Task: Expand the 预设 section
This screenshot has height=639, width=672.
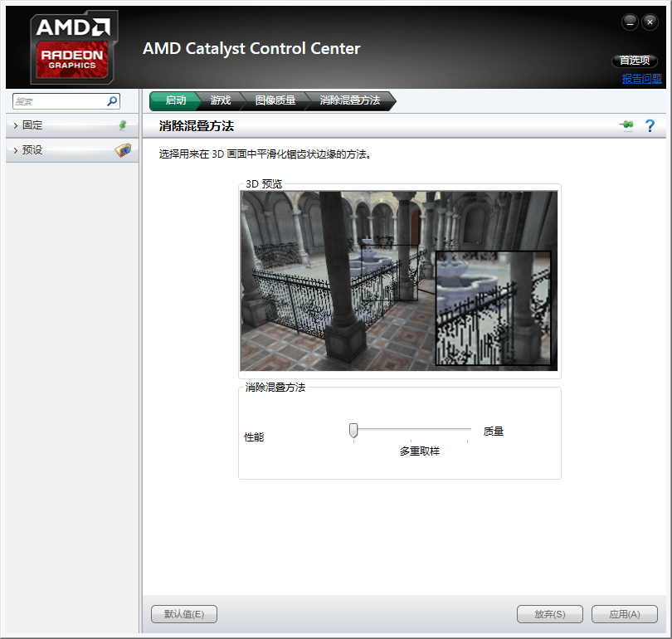Action: tap(33, 150)
